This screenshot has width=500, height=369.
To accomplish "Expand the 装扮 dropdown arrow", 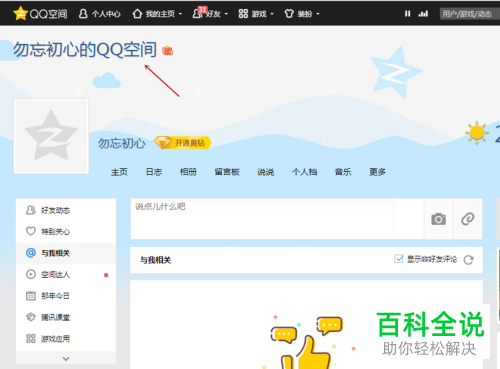I will (318, 14).
